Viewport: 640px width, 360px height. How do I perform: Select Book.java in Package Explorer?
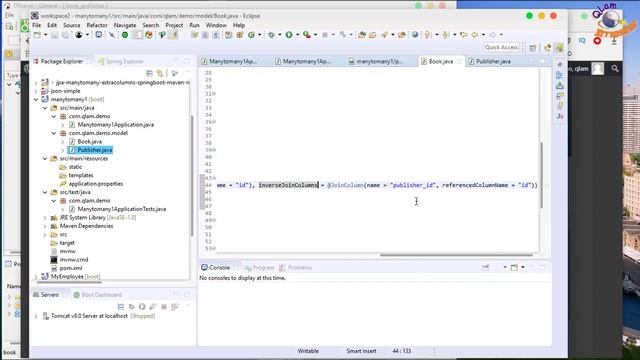[89, 142]
